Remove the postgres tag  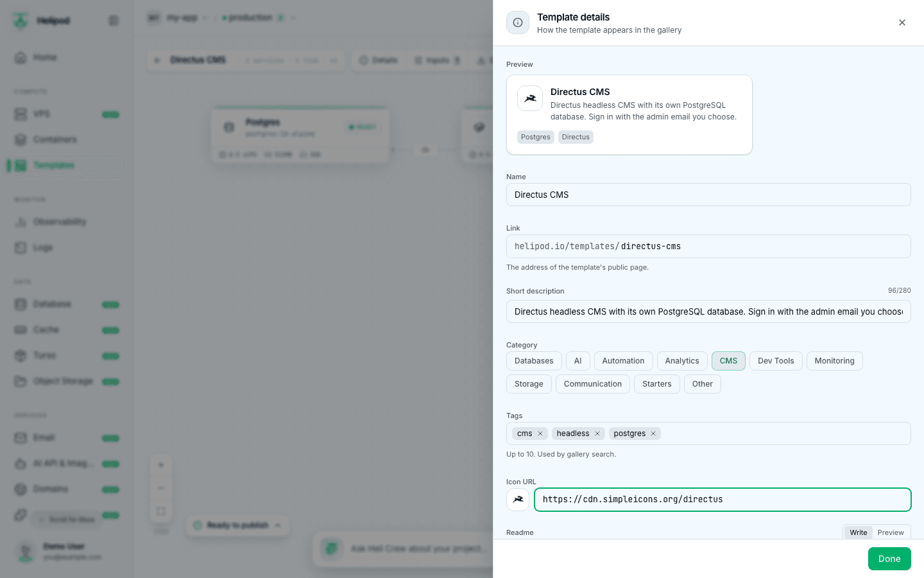tap(653, 433)
